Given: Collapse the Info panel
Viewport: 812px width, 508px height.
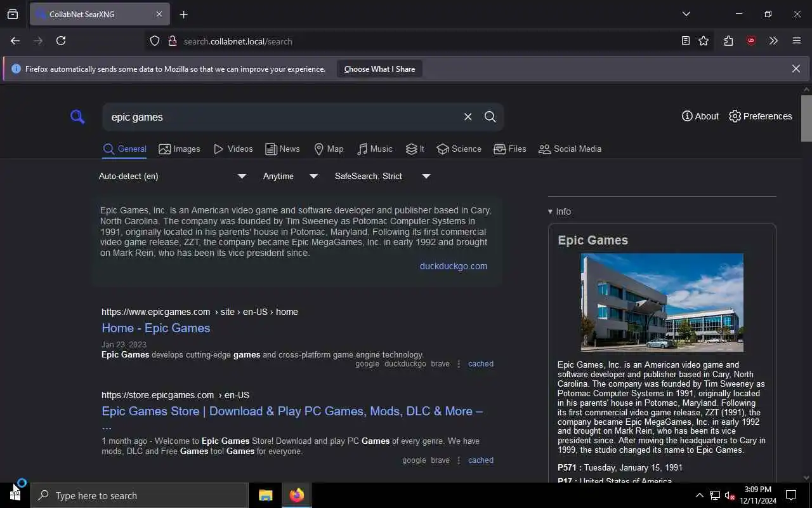Looking at the screenshot, I should (560, 211).
